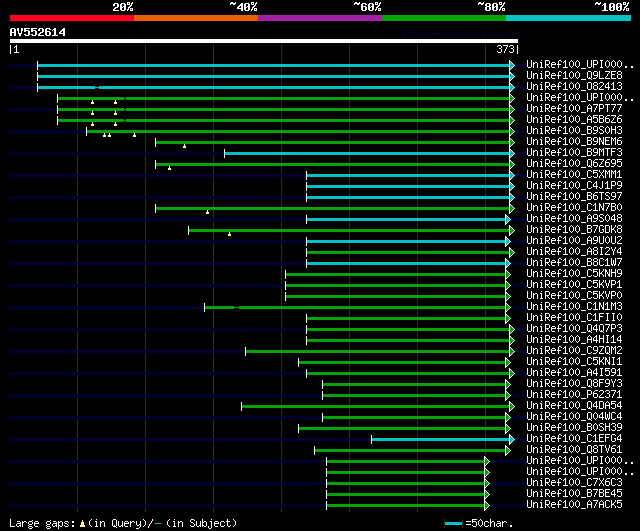Select the UniRef100_A7ACK5 label
This screenshot has height=531, width=640.
coord(574,505)
